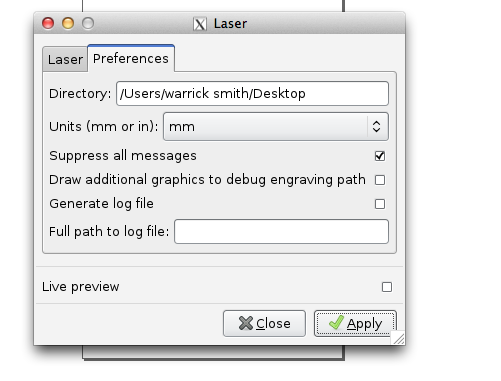Click the grey zoom button in the title bar
501x381 pixels.
(x=88, y=23)
